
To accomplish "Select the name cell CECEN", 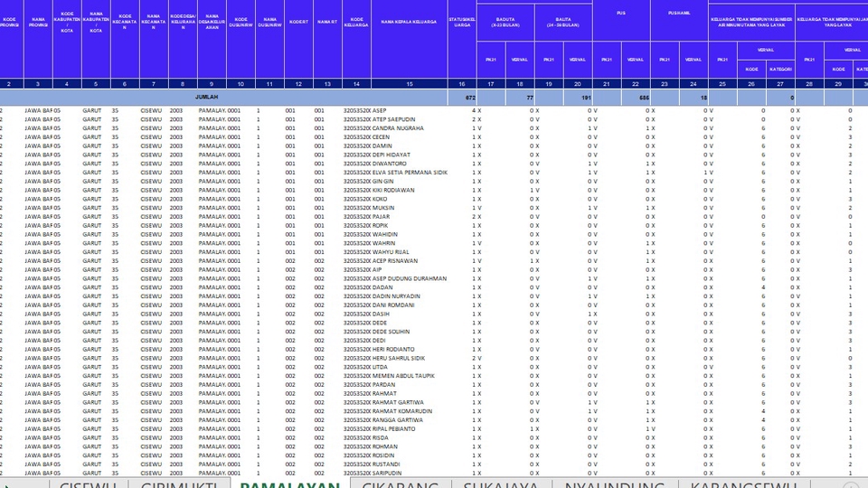I will 381,137.
